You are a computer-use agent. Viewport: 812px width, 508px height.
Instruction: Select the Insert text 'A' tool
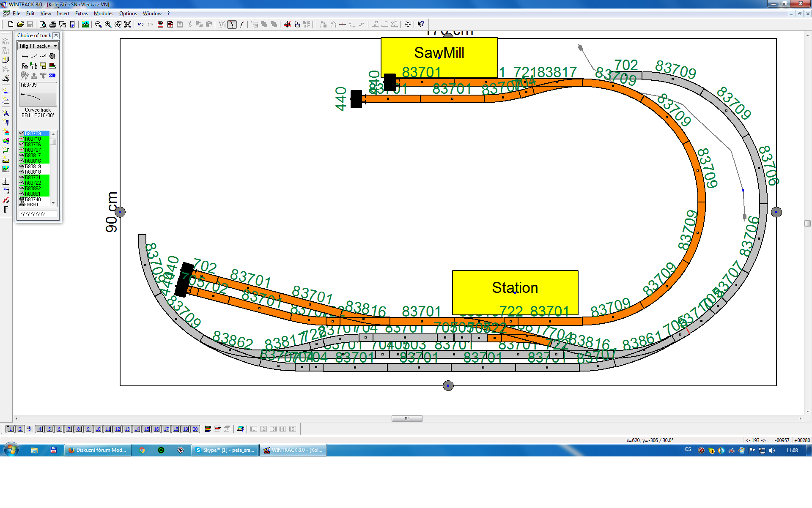[6, 113]
